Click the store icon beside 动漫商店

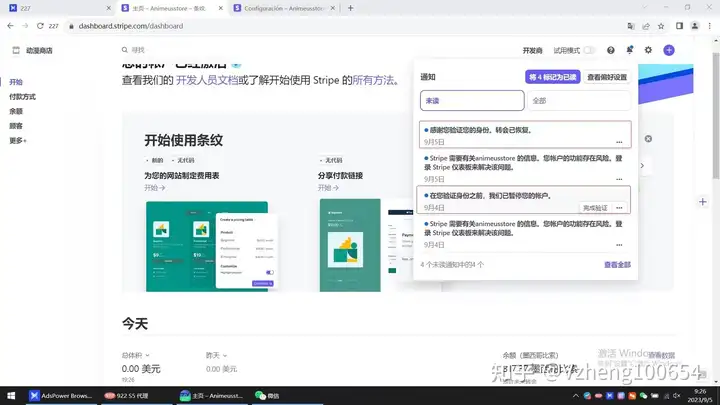point(16,50)
